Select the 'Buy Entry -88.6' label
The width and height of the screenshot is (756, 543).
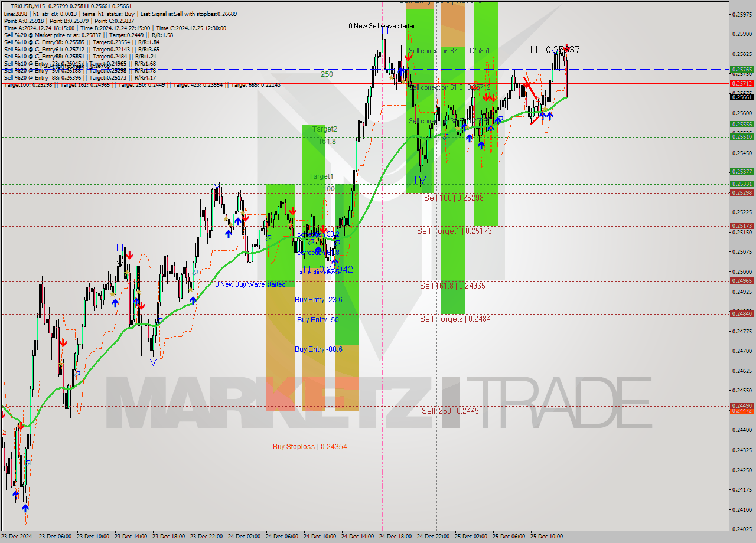pyautogui.click(x=318, y=349)
